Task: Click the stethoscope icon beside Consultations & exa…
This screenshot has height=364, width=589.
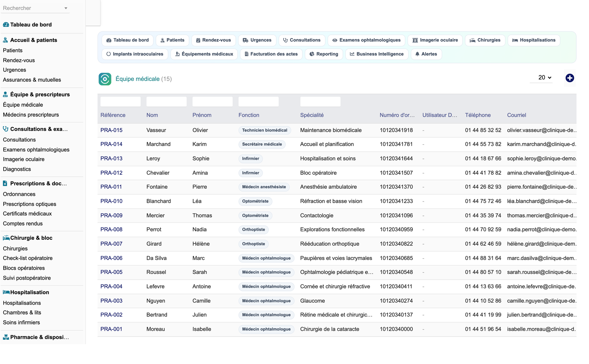Action: pos(5,129)
